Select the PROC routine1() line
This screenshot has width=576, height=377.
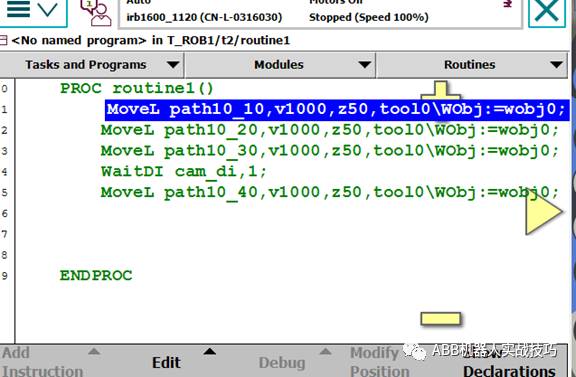(x=137, y=89)
